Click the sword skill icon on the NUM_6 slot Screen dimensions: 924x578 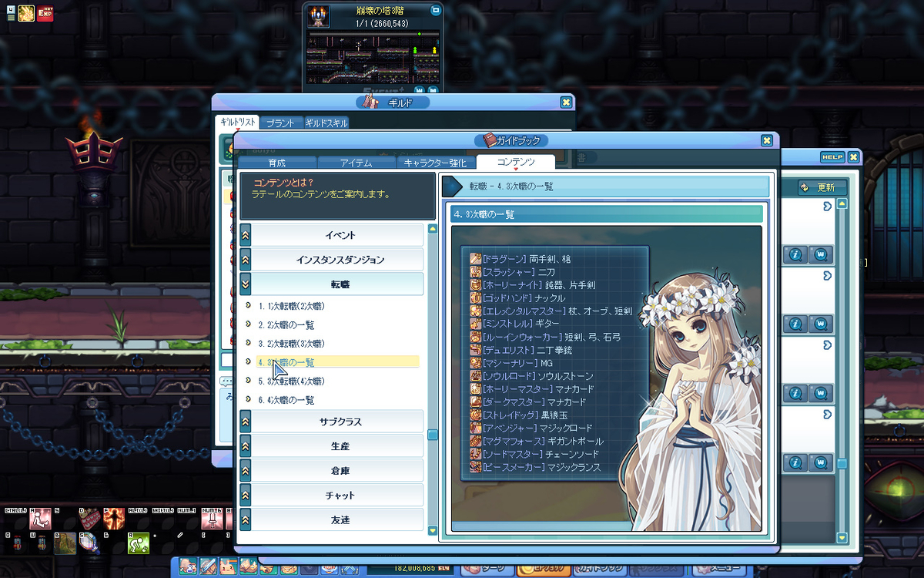pyautogui.click(x=211, y=520)
